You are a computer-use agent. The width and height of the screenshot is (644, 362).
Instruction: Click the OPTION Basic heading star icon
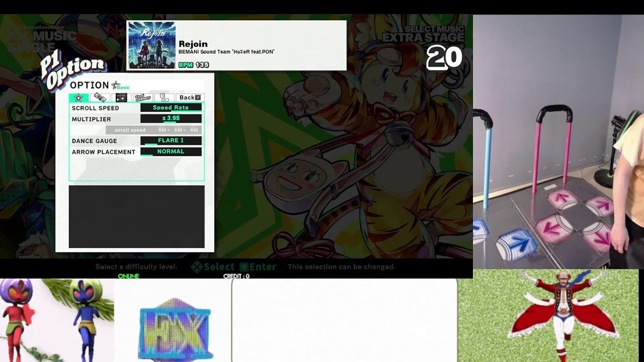[x=116, y=84]
